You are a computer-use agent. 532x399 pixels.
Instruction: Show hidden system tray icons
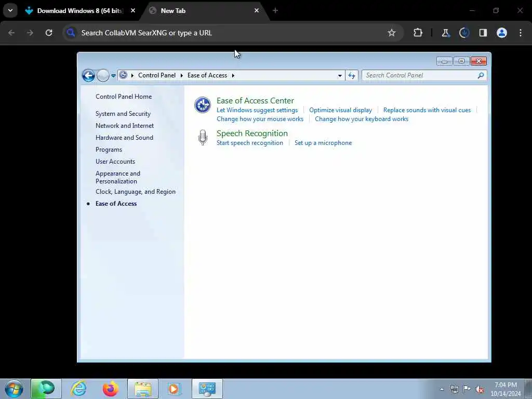pos(442,389)
